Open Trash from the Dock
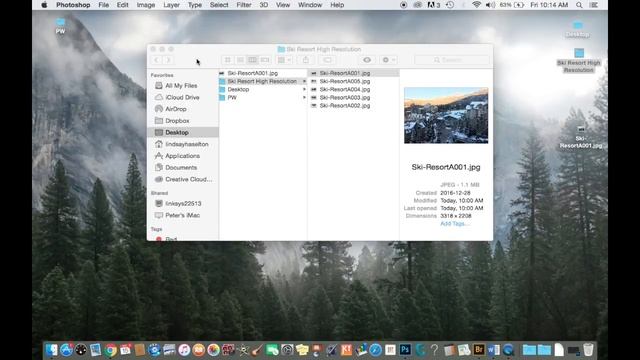Image resolution: width=640 pixels, height=360 pixels. coord(588,350)
